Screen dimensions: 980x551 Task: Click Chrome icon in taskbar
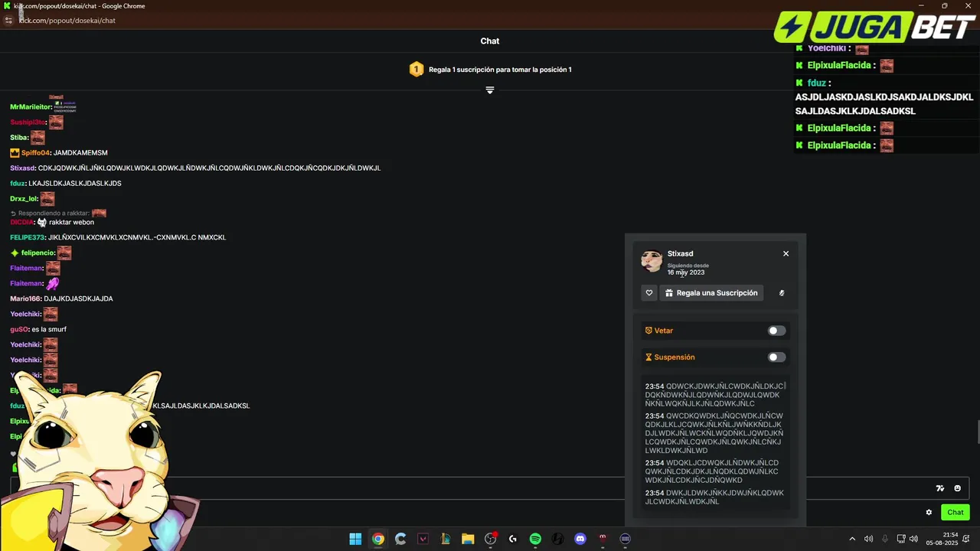(x=378, y=539)
